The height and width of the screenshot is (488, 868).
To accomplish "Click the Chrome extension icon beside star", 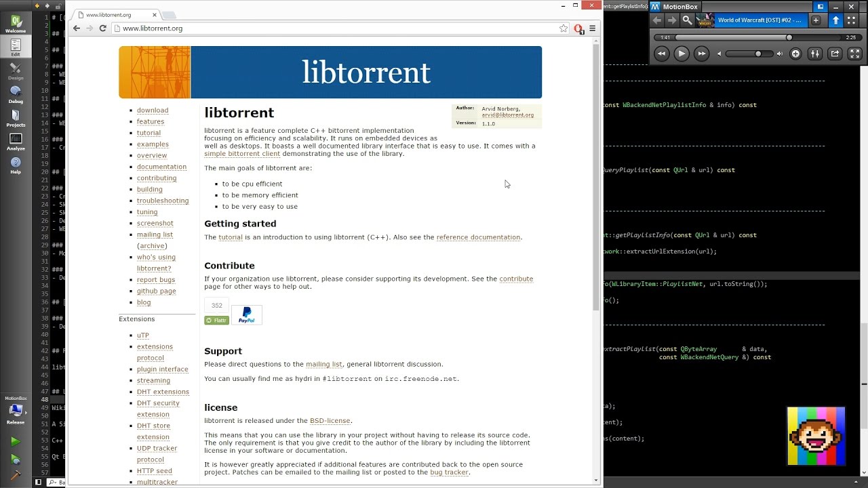I will (x=578, y=28).
